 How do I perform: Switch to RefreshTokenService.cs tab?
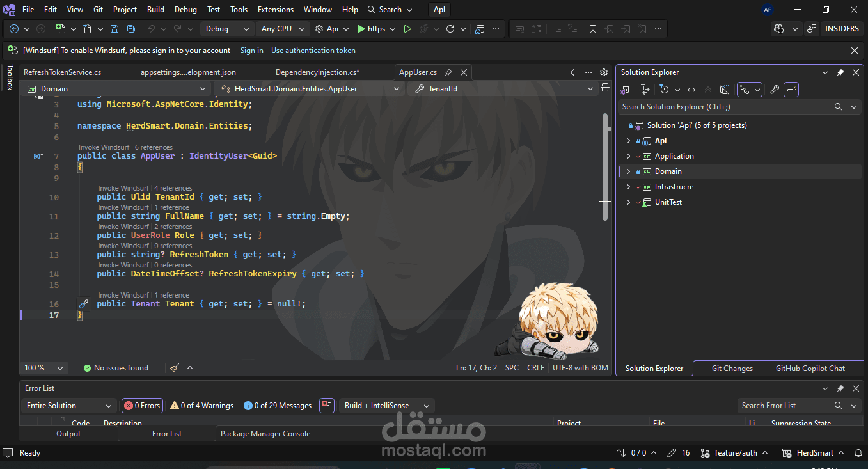click(62, 72)
